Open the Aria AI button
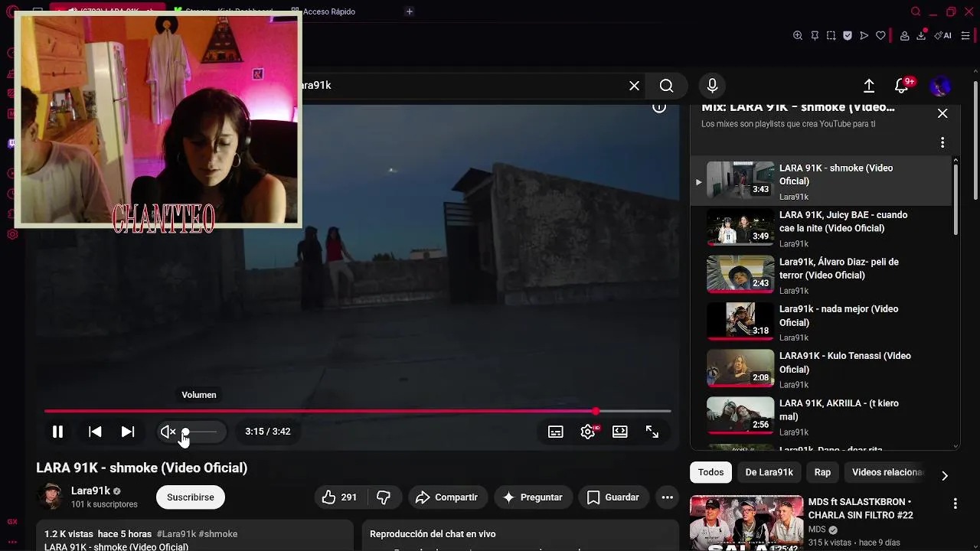This screenshot has width=980, height=551. [x=943, y=36]
